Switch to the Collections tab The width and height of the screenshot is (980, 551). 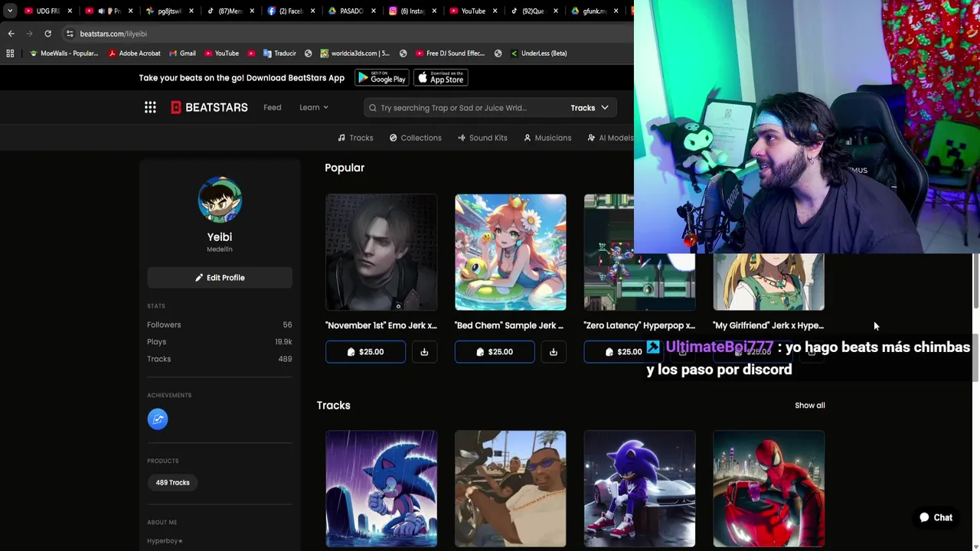tap(415, 138)
